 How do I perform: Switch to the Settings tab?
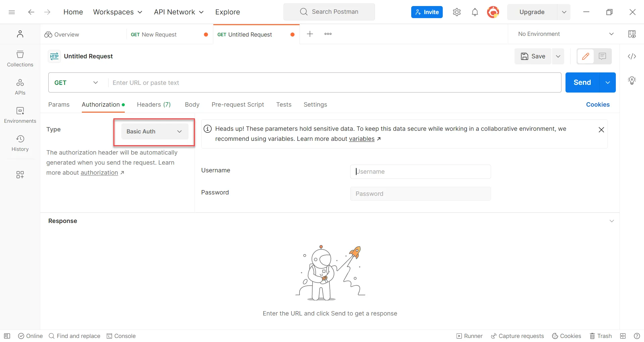click(x=315, y=105)
